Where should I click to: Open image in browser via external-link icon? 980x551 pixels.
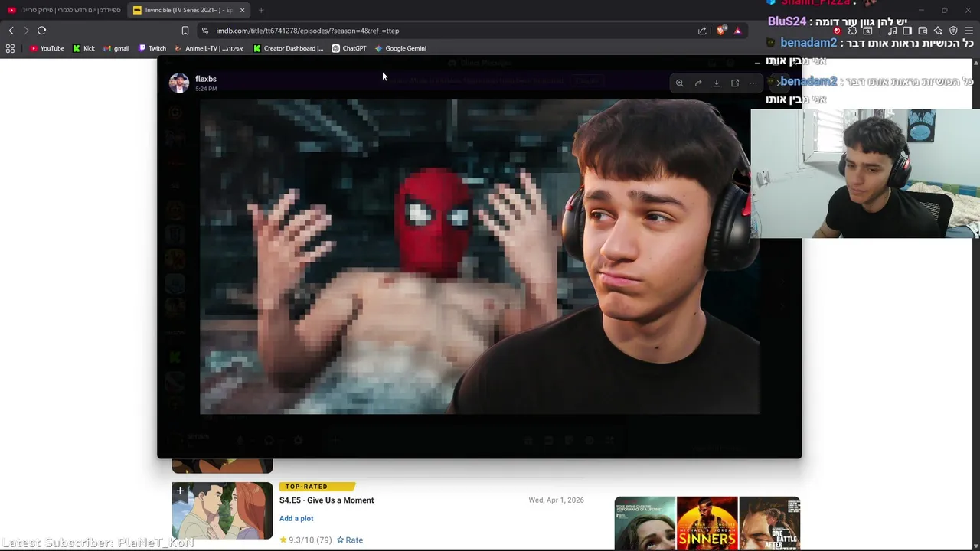click(x=735, y=83)
